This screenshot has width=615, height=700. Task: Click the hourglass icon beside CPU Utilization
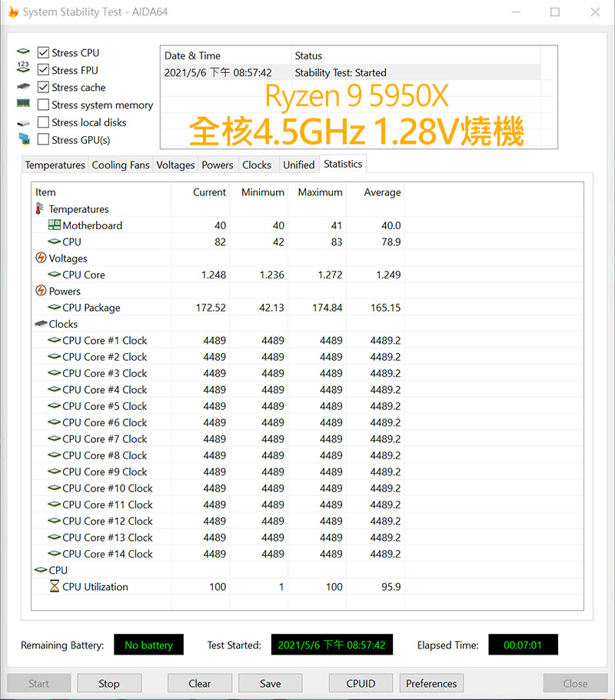55,586
